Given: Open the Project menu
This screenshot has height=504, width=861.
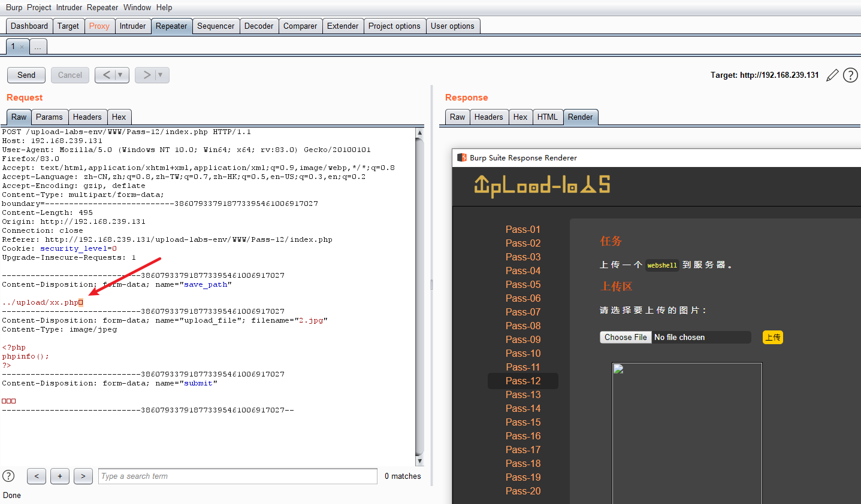Looking at the screenshot, I should click(x=39, y=7).
